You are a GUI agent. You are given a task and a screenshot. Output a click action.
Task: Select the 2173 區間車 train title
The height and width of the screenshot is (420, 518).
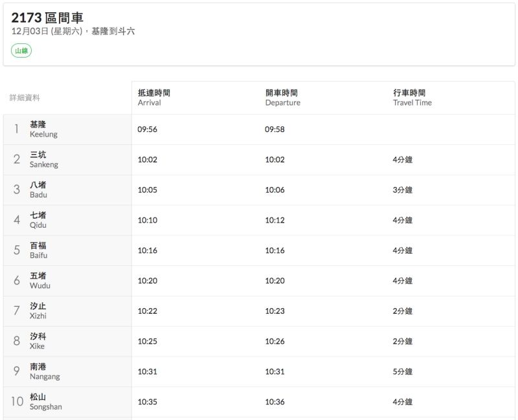47,17
